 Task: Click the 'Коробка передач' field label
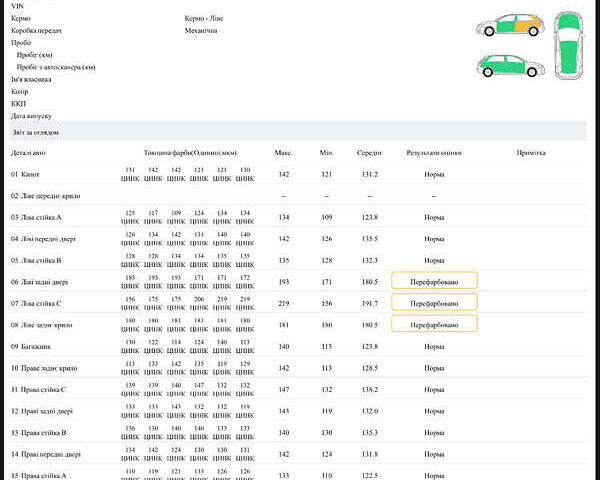(36, 31)
